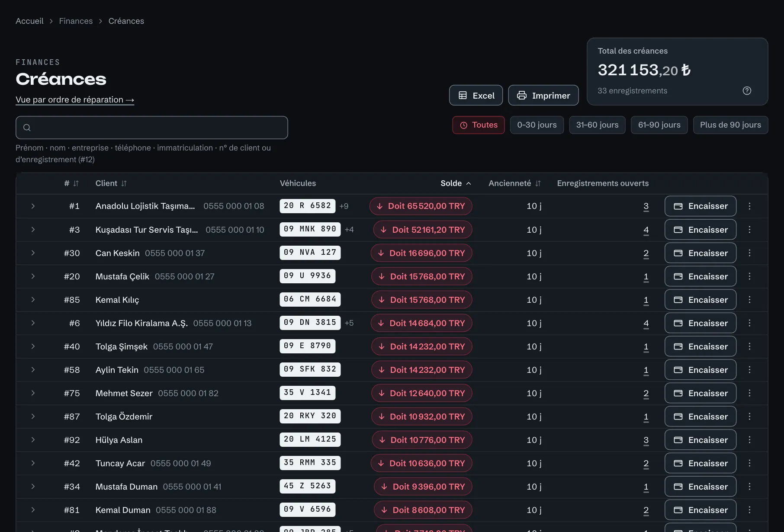
Task: Open help icon in Total des créances card
Action: click(x=747, y=91)
